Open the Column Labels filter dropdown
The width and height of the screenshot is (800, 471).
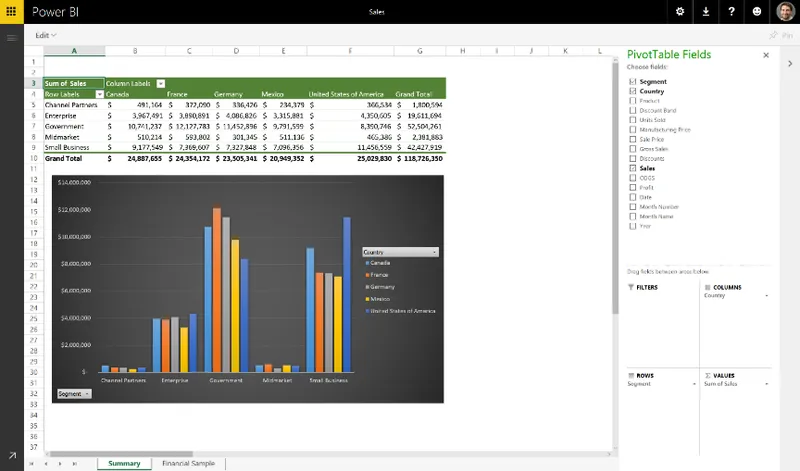point(161,84)
